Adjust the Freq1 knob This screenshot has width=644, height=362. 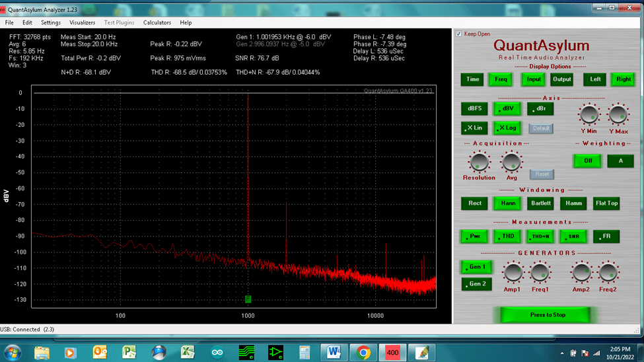coord(540,272)
